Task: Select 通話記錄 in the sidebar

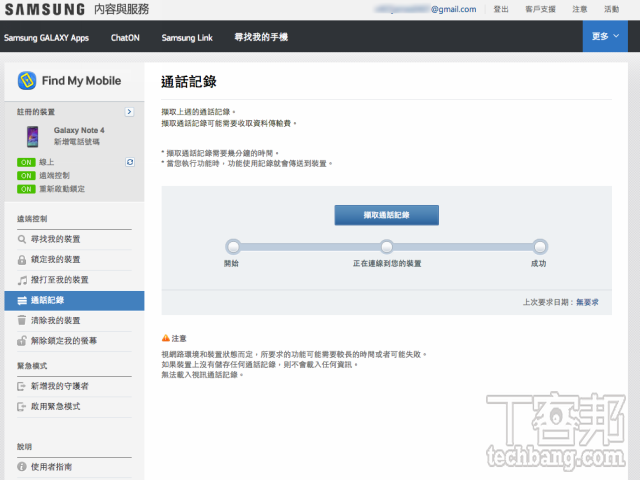Action: [x=74, y=301]
